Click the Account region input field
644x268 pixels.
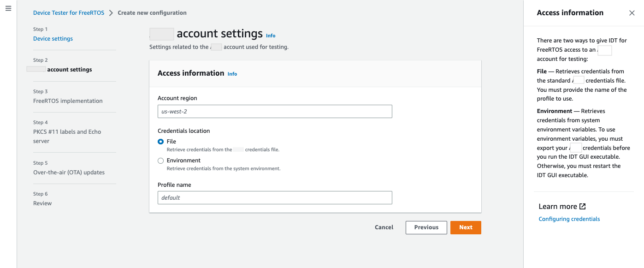pos(275,111)
